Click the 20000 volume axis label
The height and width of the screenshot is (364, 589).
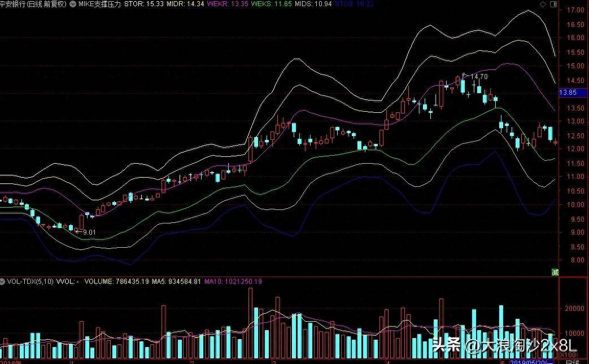coord(575,309)
